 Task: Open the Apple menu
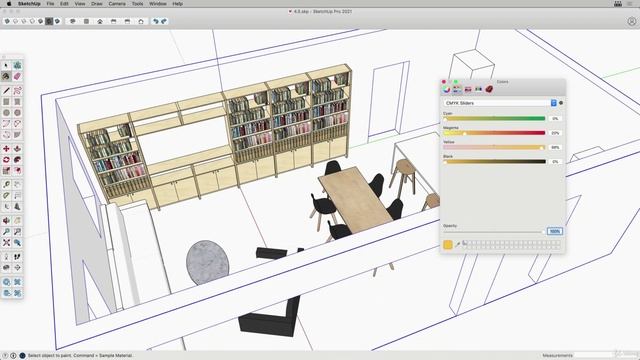tap(9, 4)
